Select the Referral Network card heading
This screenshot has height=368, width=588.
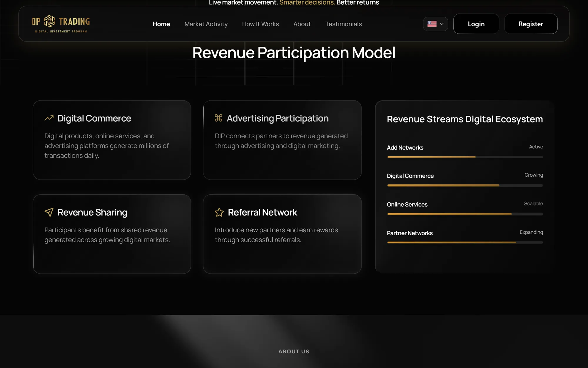pyautogui.click(x=263, y=212)
